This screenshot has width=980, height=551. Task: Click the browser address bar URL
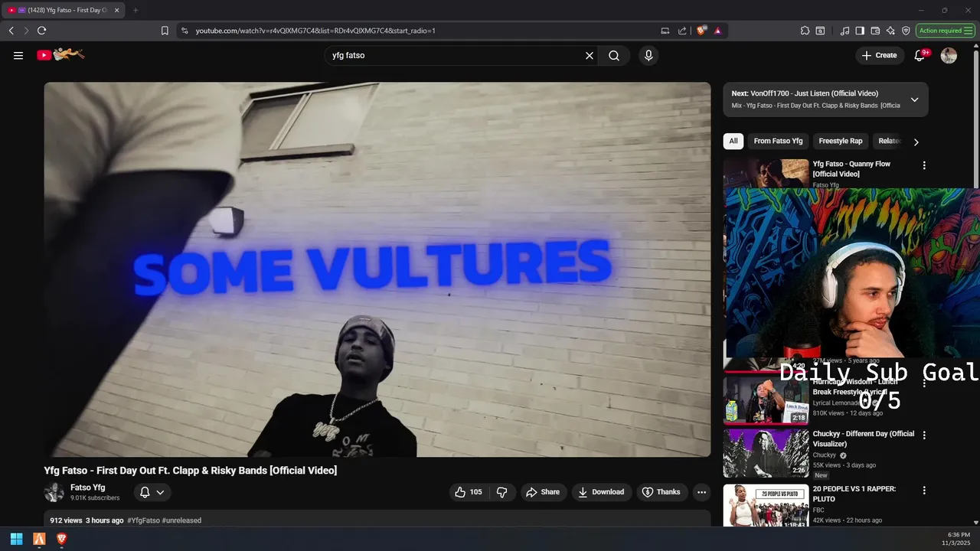coord(315,31)
